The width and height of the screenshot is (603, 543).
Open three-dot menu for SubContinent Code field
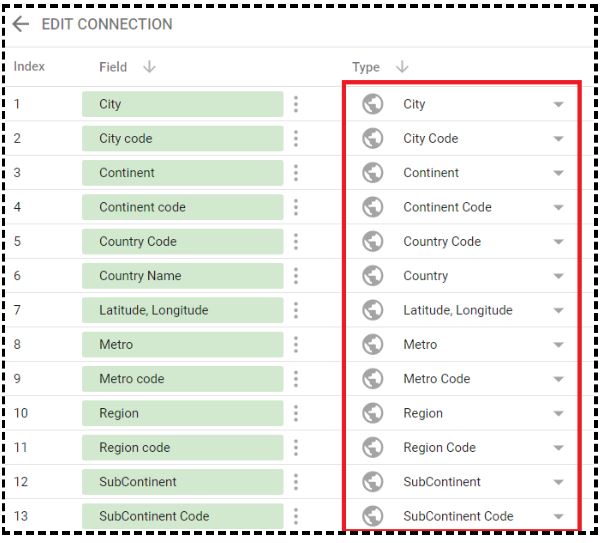click(x=296, y=516)
